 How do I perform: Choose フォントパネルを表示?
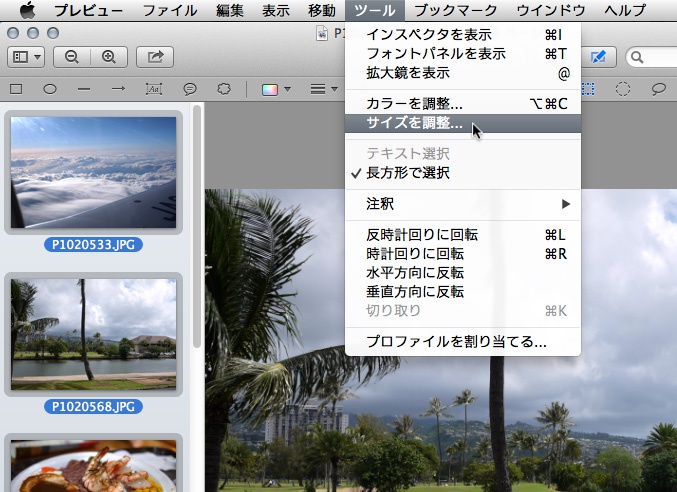463,54
